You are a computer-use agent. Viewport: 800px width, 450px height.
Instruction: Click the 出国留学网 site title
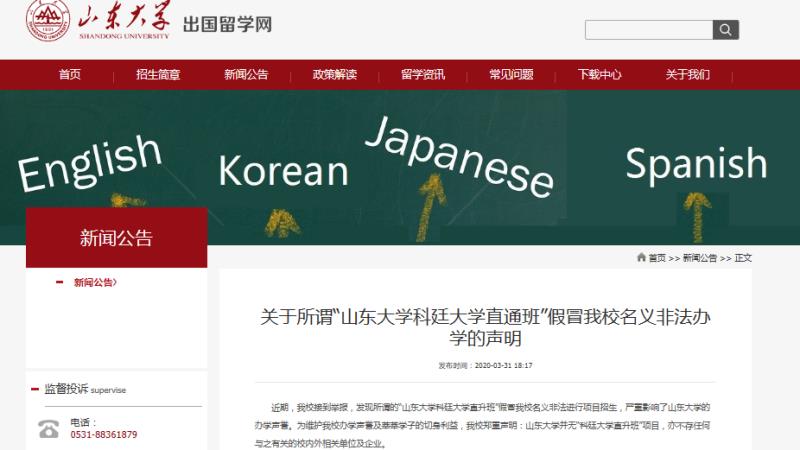pos(227,25)
